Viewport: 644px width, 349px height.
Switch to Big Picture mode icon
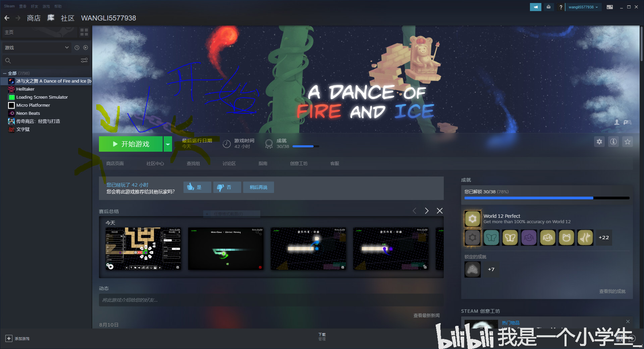pos(610,7)
